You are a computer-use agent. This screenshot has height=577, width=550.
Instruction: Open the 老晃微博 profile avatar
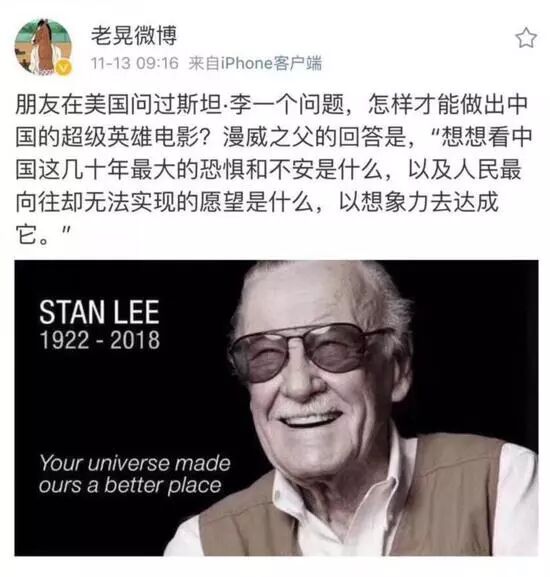[x=43, y=47]
